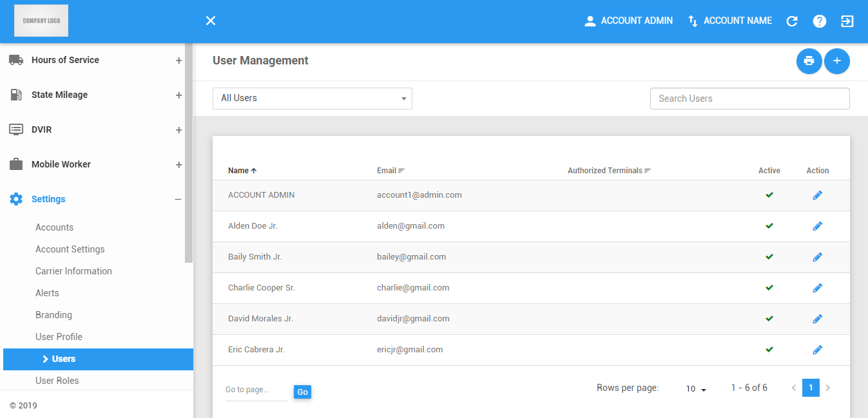Click the logout exit icon
Image resolution: width=868 pixels, height=418 pixels.
pos(847,21)
